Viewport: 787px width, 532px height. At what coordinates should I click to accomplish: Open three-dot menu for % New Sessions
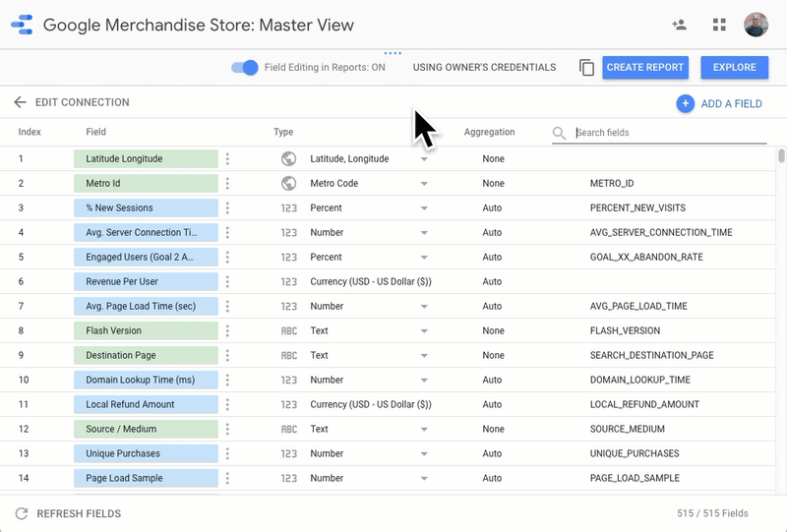click(x=227, y=207)
